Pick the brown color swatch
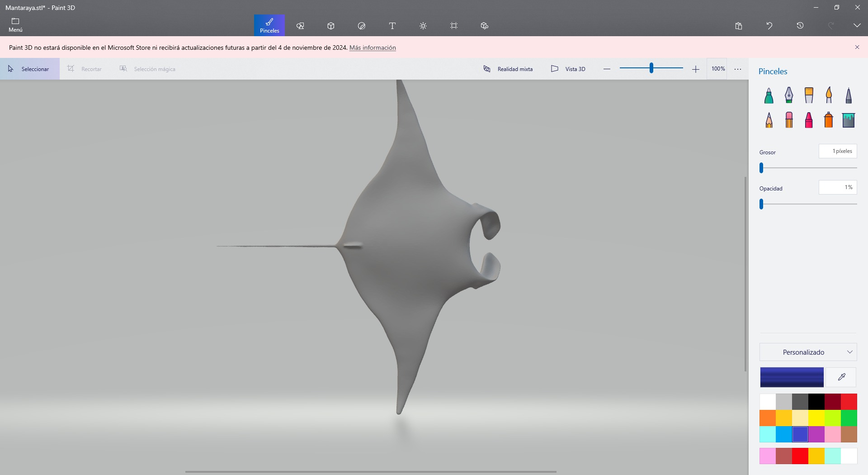The height and width of the screenshot is (475, 868). point(849,434)
